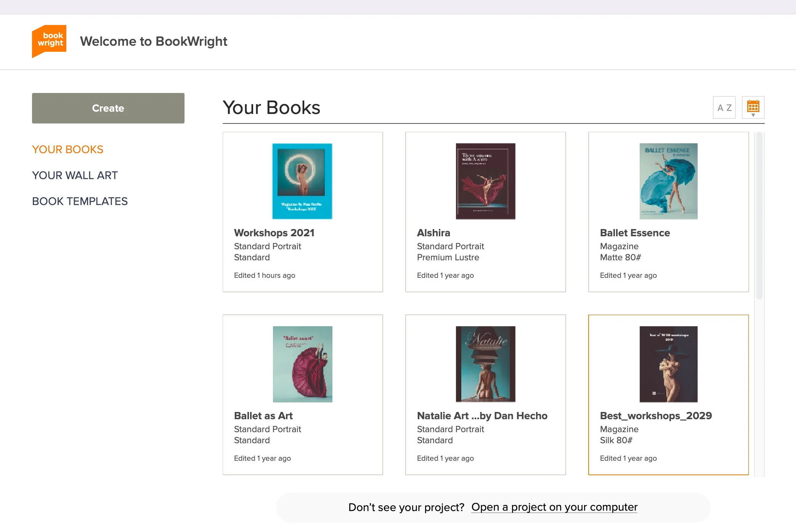Screen dimensions: 796x532
Task: Open a project on your computer link
Action: point(554,507)
